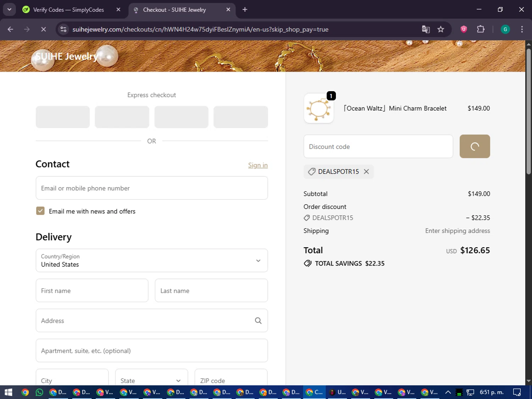Open the Chrome three-dot menu
Viewport: 532px width, 399px height.
click(x=522, y=29)
